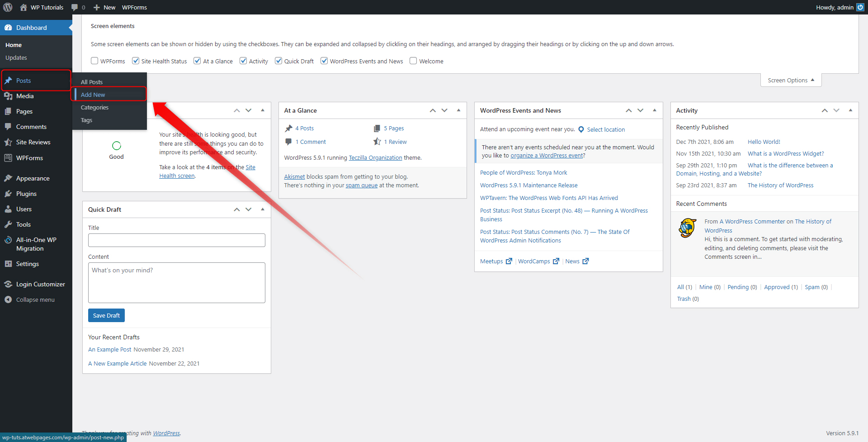Screen dimensions: 868x442
Task: Click the Media sidebar icon
Action: 8,96
